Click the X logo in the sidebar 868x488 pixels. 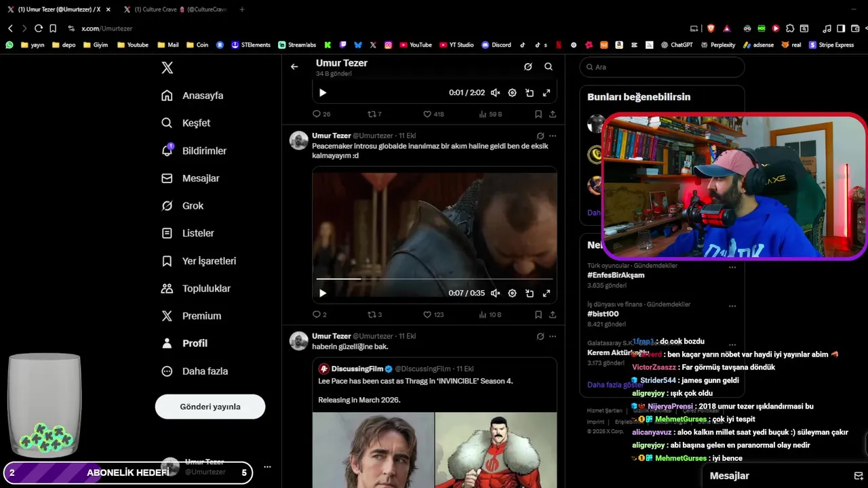tap(167, 68)
